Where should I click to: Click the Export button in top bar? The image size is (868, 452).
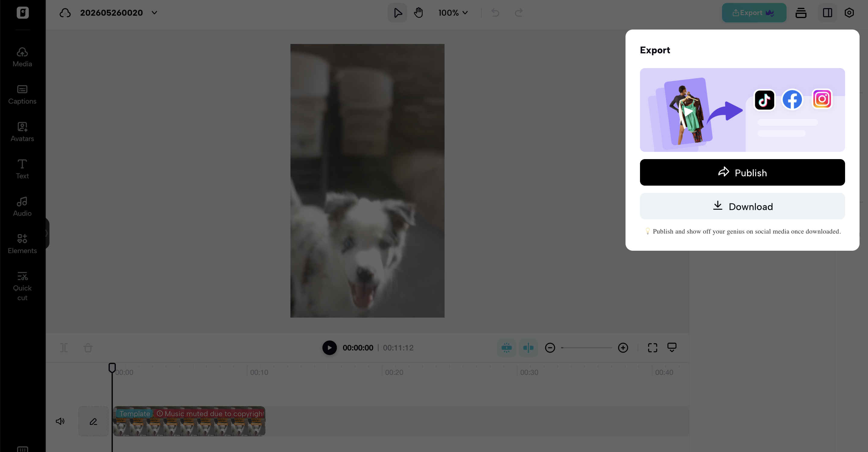coord(754,13)
